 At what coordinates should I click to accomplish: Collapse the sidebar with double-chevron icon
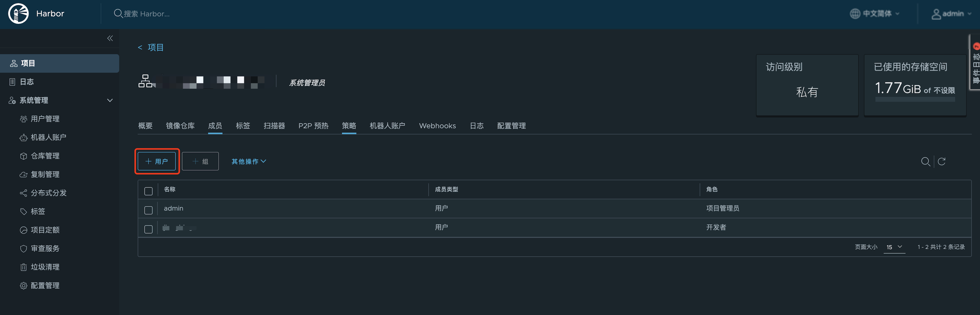click(110, 38)
